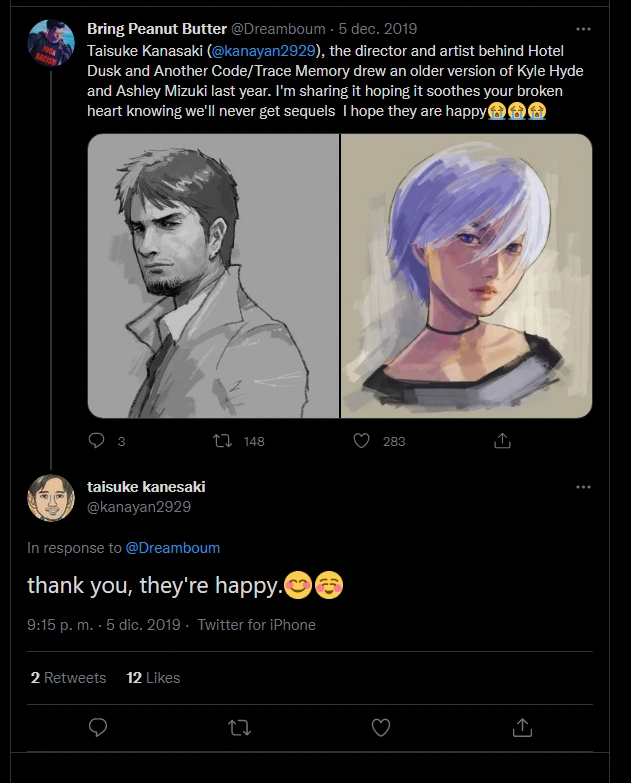Open more options on the Dreamboum tweet
Image resolution: width=631 pixels, height=783 pixels.
coord(584,28)
